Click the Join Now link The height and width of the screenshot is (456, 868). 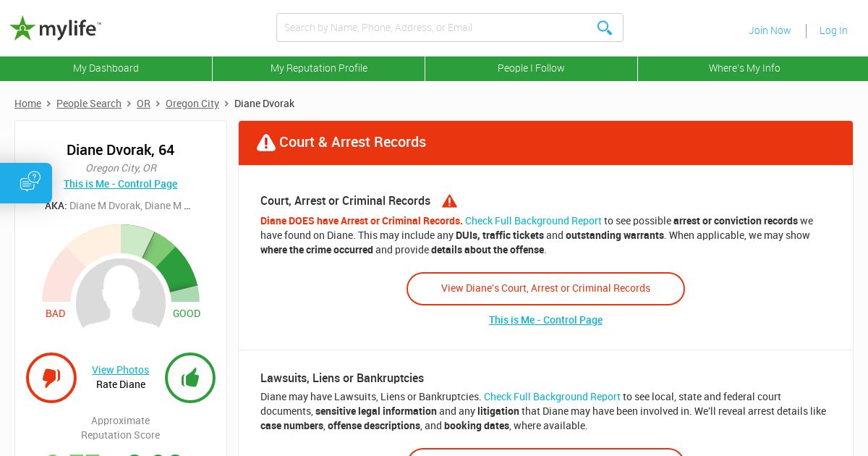[x=770, y=30]
